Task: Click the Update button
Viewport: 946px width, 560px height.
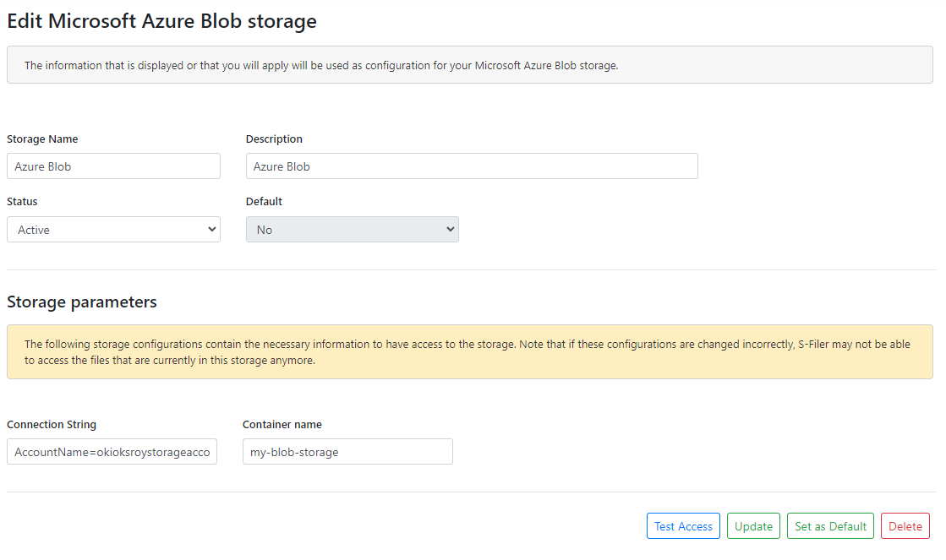Action: [753, 526]
